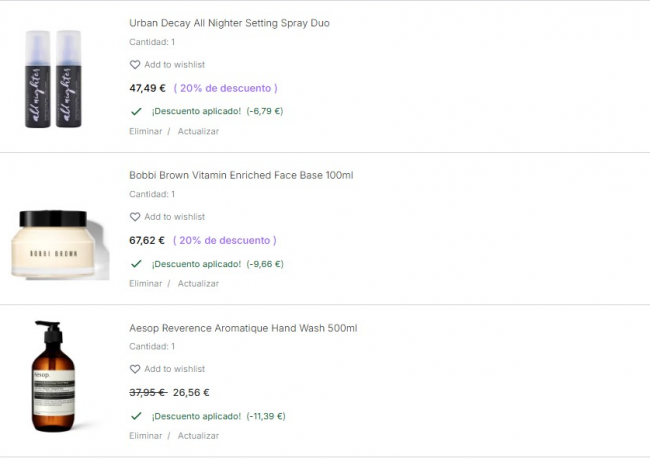The width and height of the screenshot is (650, 462).
Task: Click Actualizar under Urban Decay spray
Action: [x=198, y=131]
